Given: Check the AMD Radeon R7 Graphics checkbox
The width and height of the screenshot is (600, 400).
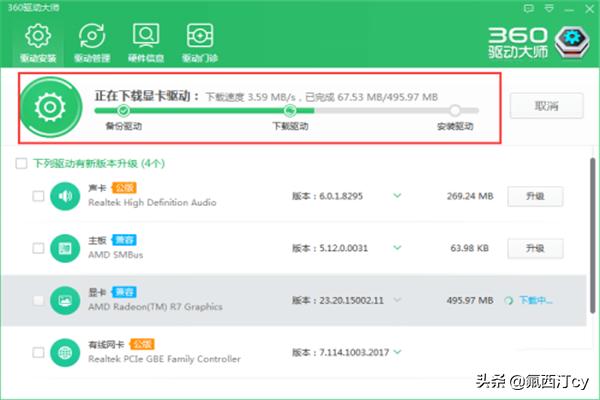Looking at the screenshot, I should point(38,300).
